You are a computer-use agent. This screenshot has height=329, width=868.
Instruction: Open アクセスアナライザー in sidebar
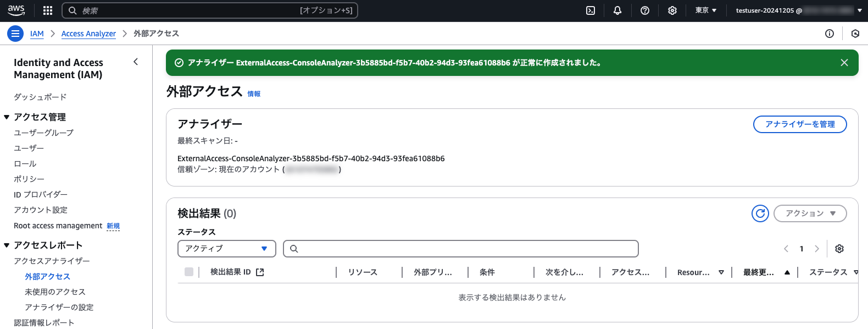52,261
